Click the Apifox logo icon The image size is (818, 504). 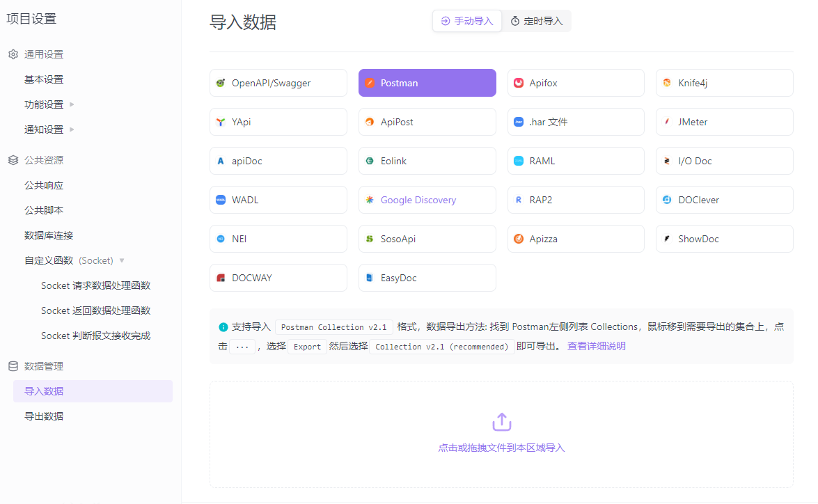point(519,83)
